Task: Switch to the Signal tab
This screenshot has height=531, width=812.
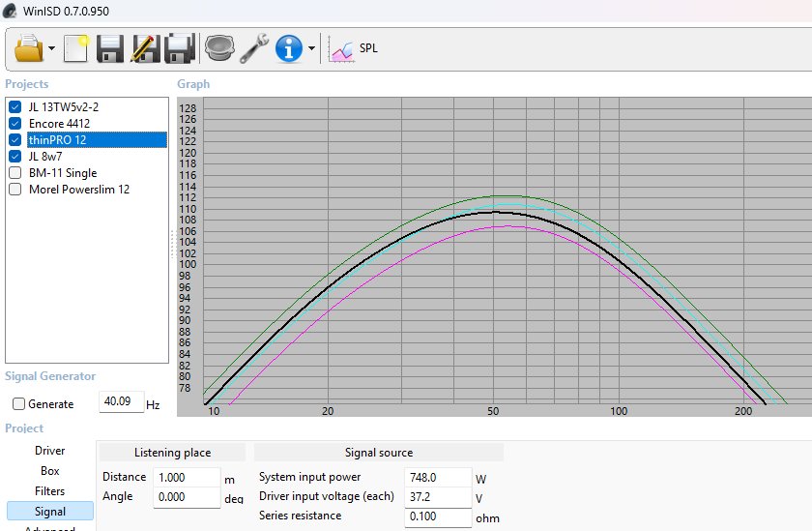Action: pos(49,511)
